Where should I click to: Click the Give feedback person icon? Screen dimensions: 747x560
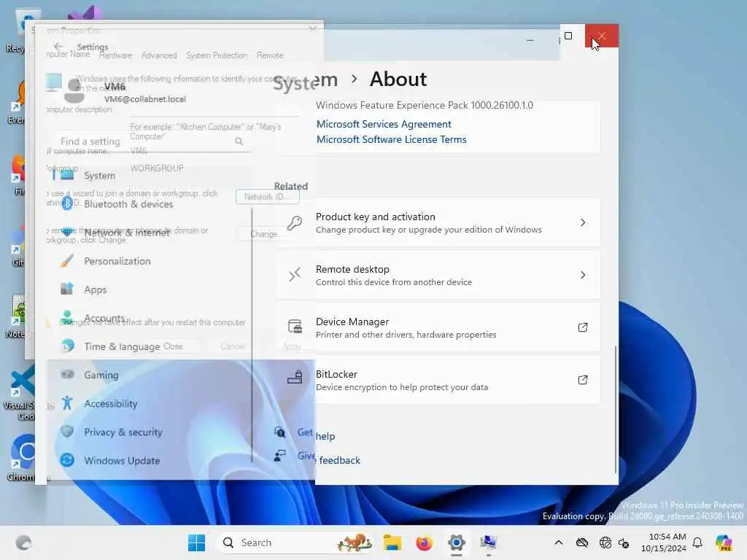click(x=279, y=456)
